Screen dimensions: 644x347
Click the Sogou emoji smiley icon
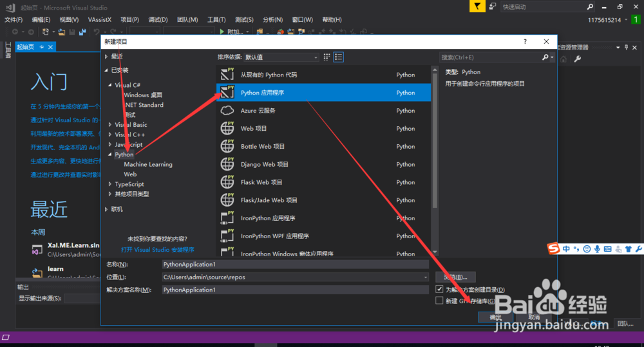pos(587,249)
